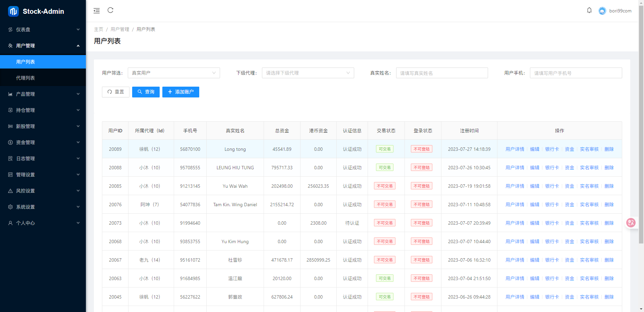Click the 新股管理 sidebar icon
644x312 pixels.
click(x=10, y=126)
